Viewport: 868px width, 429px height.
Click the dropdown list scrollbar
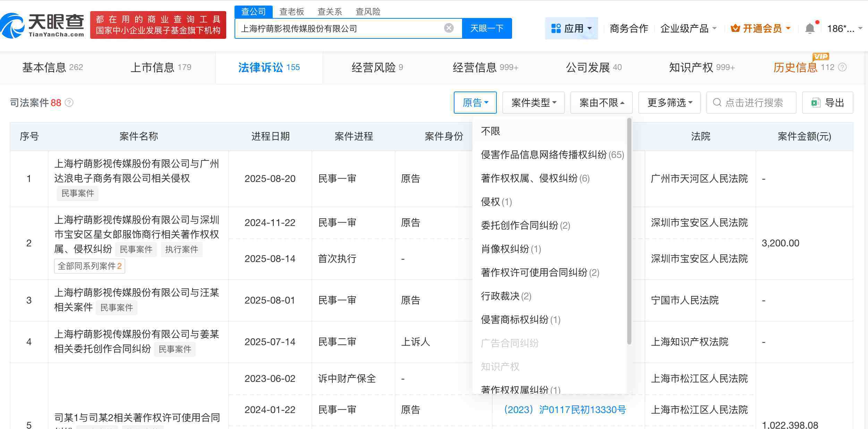(629, 231)
